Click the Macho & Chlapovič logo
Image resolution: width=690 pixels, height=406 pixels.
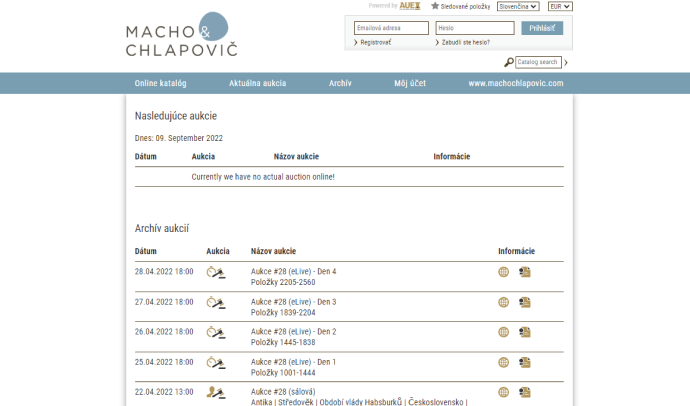tap(182, 35)
